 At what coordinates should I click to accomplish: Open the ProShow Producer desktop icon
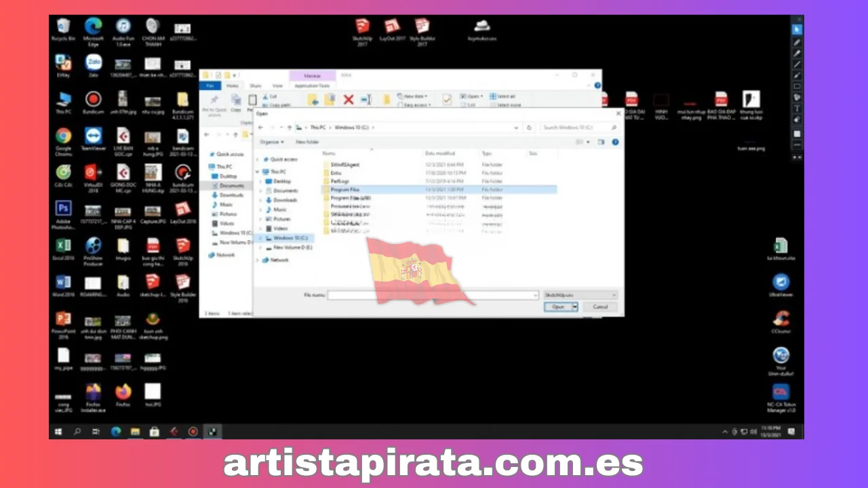tap(93, 251)
